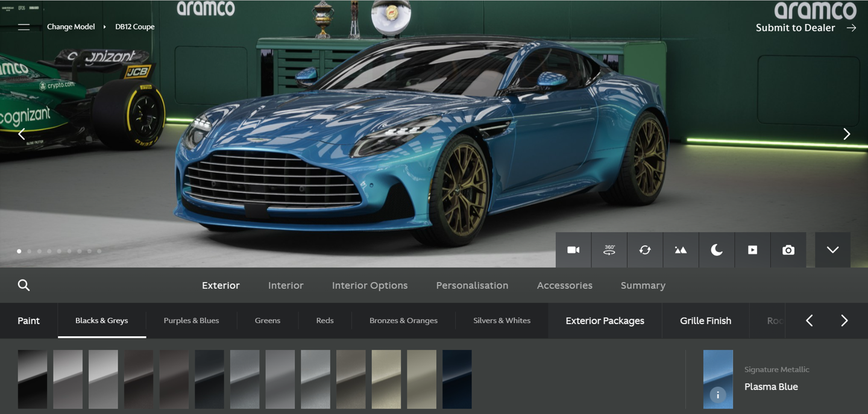Image resolution: width=868 pixels, height=414 pixels.
Task: Pick the last swatch in the row
Action: pyautogui.click(x=458, y=380)
